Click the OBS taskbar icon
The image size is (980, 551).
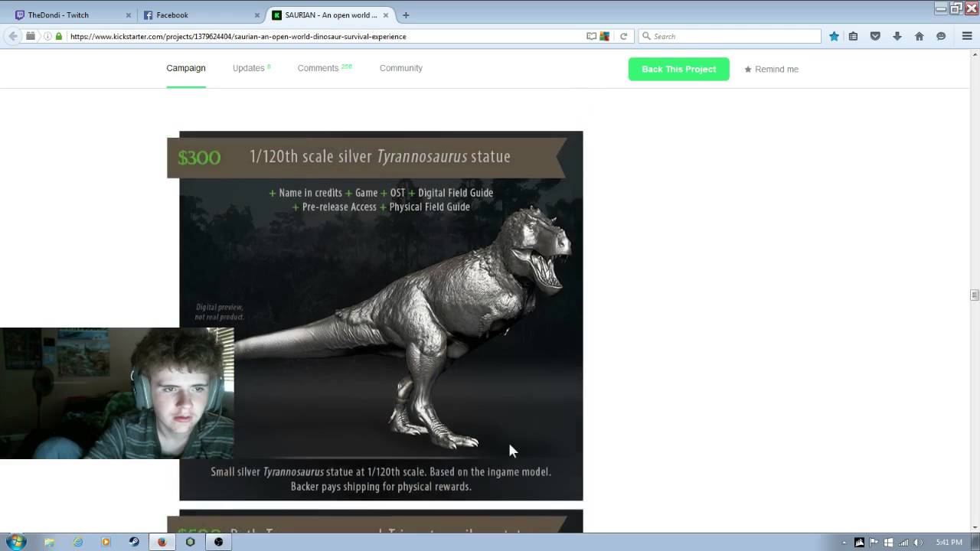point(218,542)
